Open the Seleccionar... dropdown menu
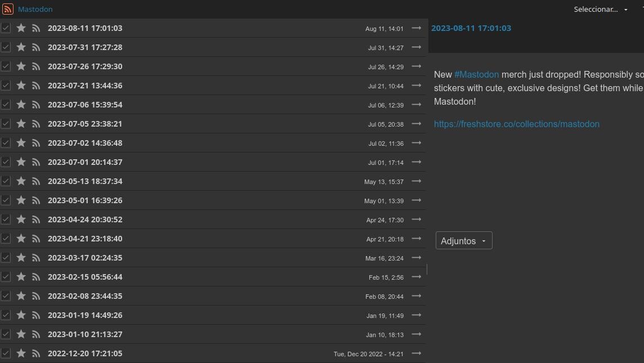 (x=600, y=9)
